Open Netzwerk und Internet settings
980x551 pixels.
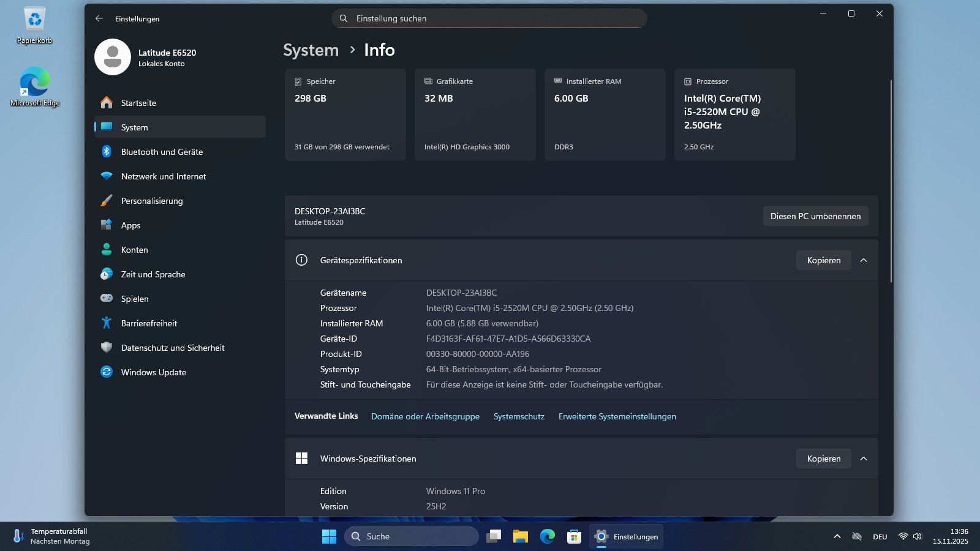pos(180,176)
